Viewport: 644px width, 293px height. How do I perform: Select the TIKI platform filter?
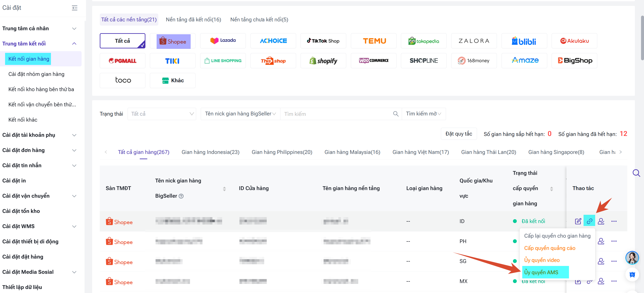pos(173,61)
